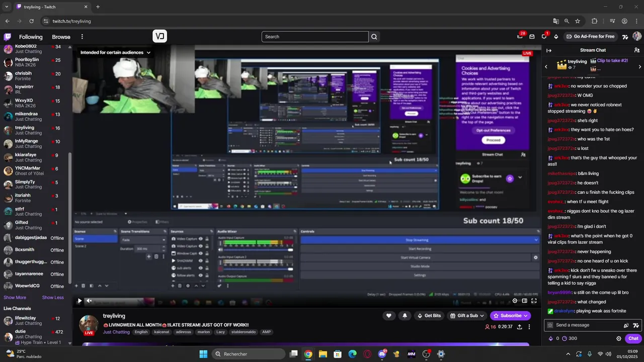Image resolution: width=644 pixels, height=362 pixels.
Task: Open the Chrome tab list dropdown arrow
Action: [x=7, y=7]
